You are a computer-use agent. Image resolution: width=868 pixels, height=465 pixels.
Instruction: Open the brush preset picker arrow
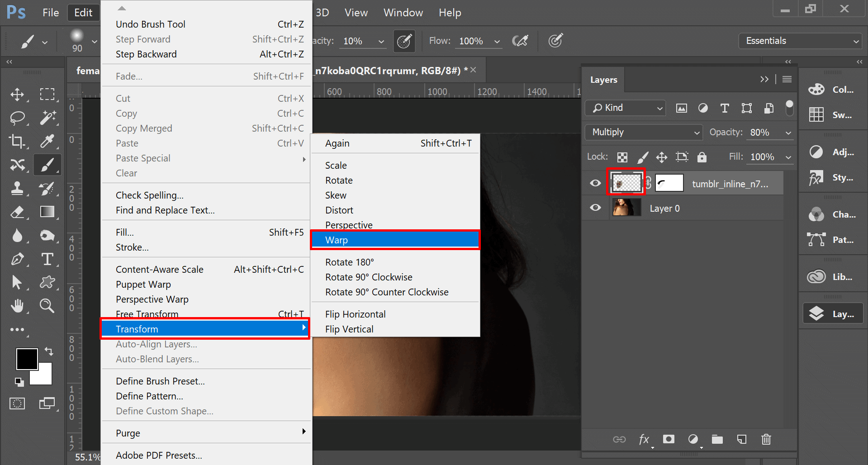pos(94,41)
